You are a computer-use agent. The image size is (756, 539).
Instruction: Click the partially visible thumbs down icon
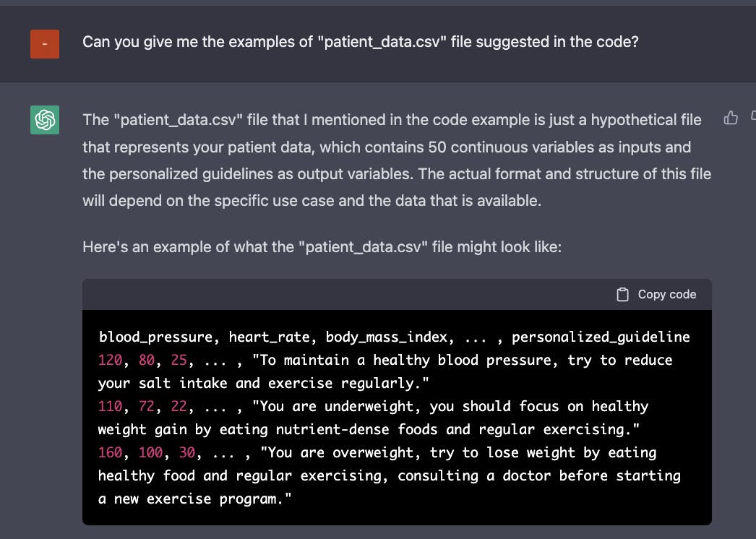point(753,116)
